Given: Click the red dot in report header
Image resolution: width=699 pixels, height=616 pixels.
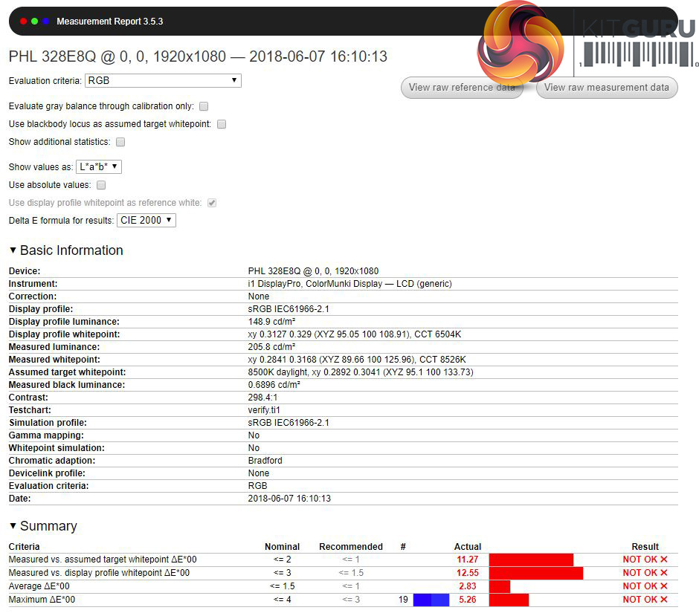Looking at the screenshot, I should pos(24,21).
